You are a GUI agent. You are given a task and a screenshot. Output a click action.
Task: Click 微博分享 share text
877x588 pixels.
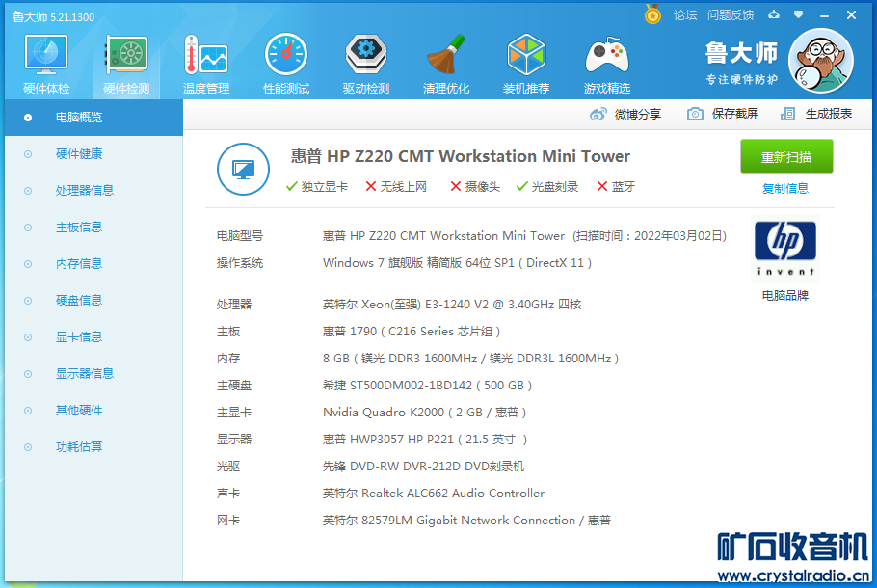pyautogui.click(x=638, y=114)
